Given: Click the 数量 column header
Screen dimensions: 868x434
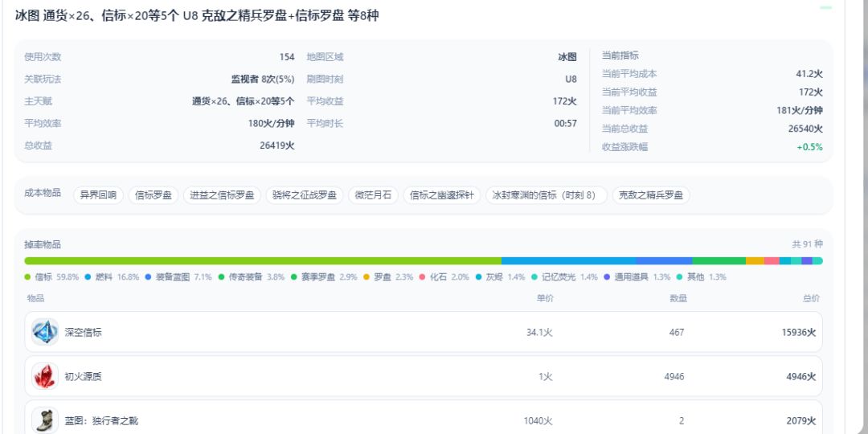Looking at the screenshot, I should [x=678, y=298].
